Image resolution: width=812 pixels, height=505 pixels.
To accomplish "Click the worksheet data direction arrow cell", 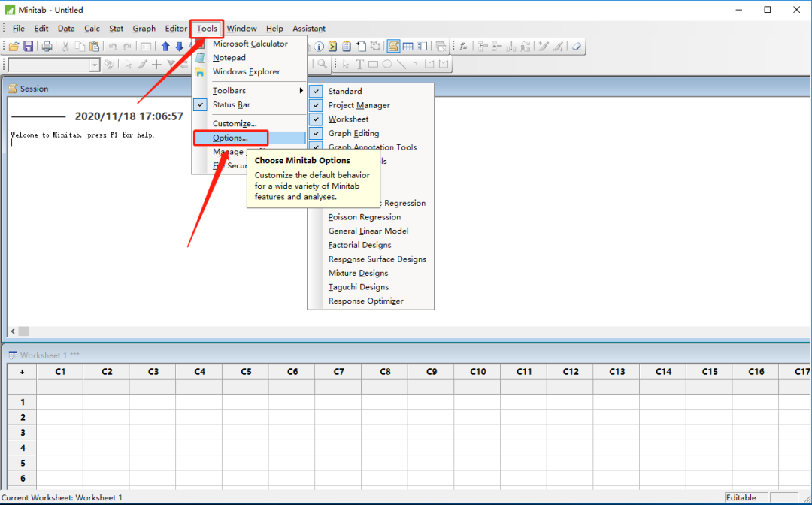I will coord(23,371).
